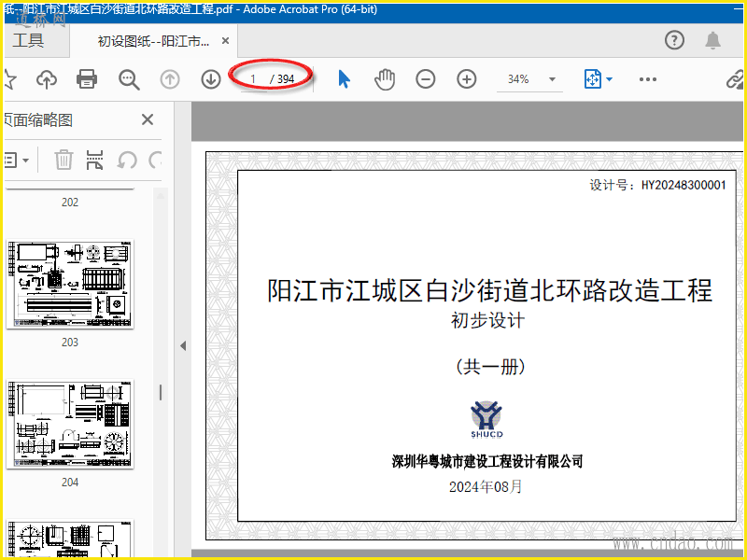The image size is (747, 560).
Task: Click the bookmark star icon
Action: click(x=9, y=79)
